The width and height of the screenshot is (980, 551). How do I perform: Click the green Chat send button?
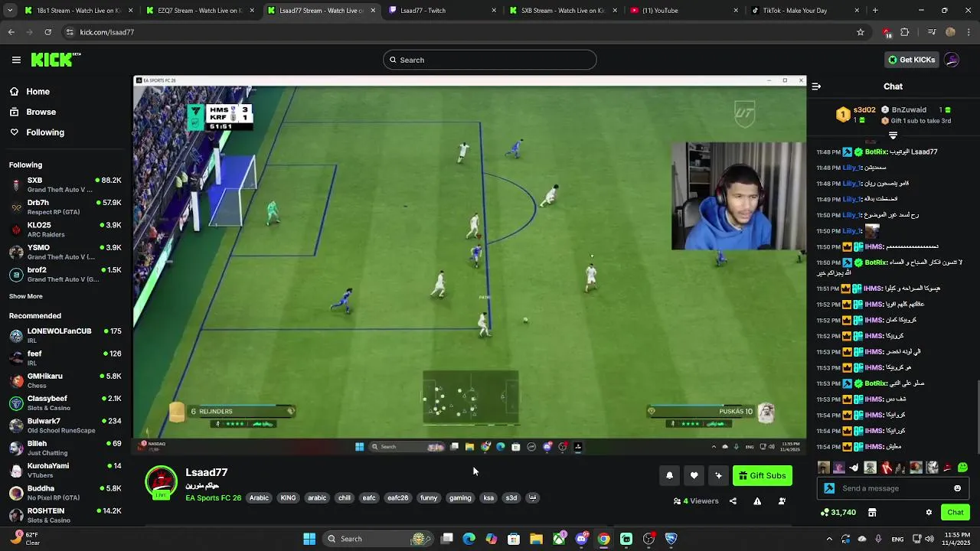point(955,512)
